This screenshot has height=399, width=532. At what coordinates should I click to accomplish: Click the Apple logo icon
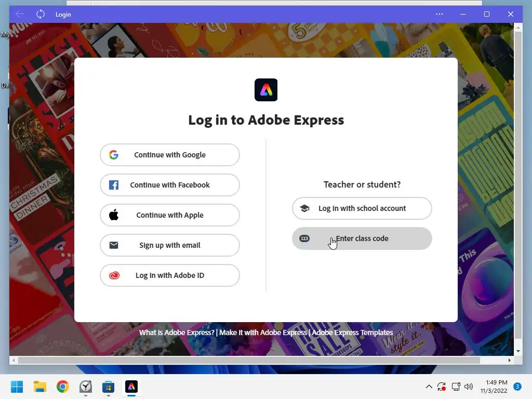tap(114, 215)
